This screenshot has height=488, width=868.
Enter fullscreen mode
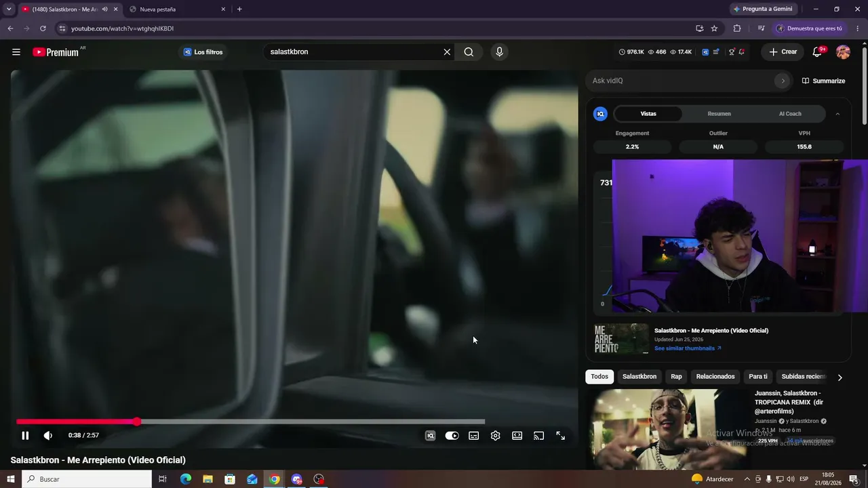coord(561,436)
